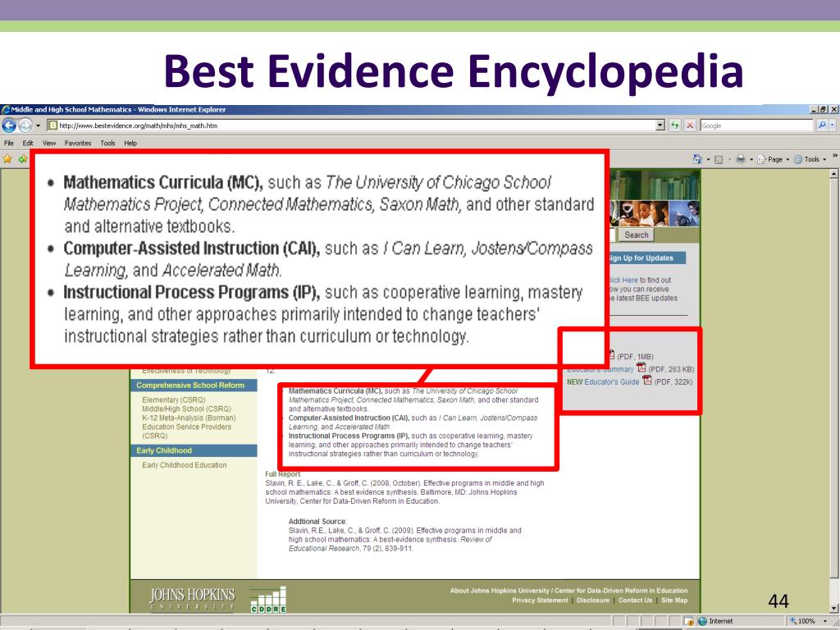Open About Johns Hopkins University footer link
This screenshot has width=840, height=630.
click(568, 591)
